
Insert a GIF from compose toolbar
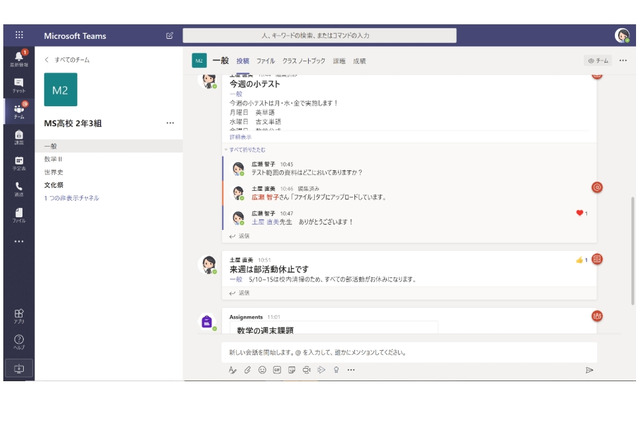coord(277,370)
